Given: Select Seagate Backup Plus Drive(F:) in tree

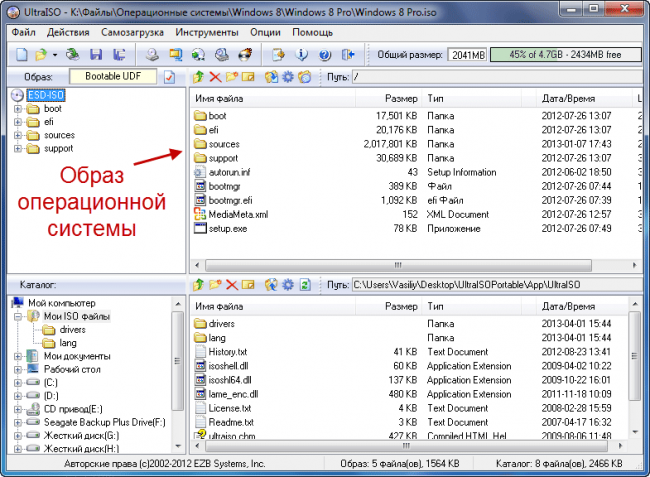Looking at the screenshot, I should point(104,422).
